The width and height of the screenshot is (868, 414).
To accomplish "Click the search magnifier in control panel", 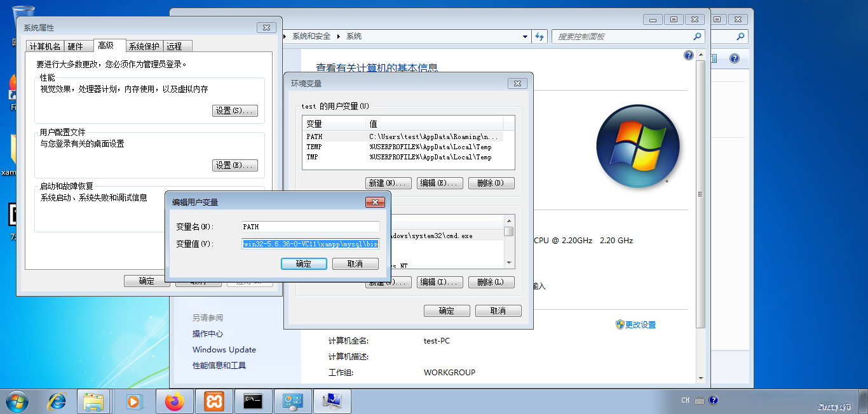I will tap(697, 36).
